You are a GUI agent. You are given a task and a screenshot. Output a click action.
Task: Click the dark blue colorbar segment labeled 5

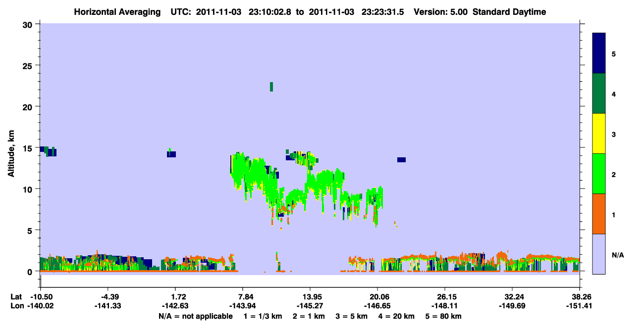pyautogui.click(x=599, y=53)
